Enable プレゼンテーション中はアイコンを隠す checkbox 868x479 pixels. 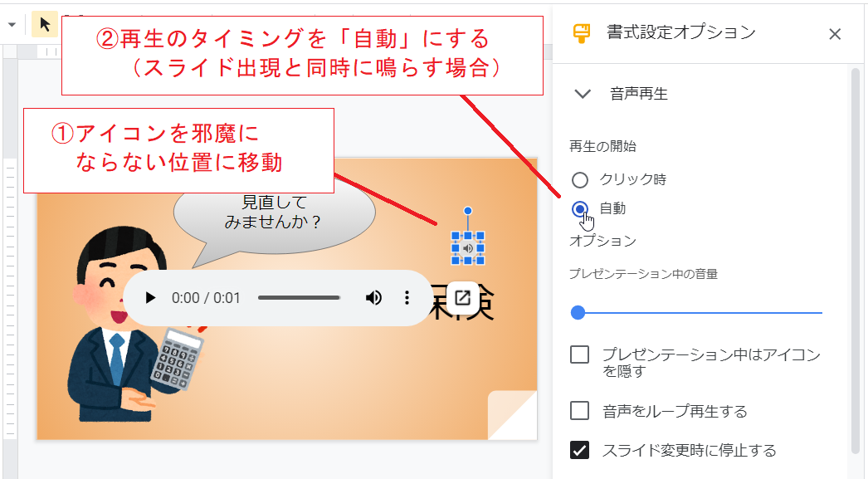coord(579,354)
